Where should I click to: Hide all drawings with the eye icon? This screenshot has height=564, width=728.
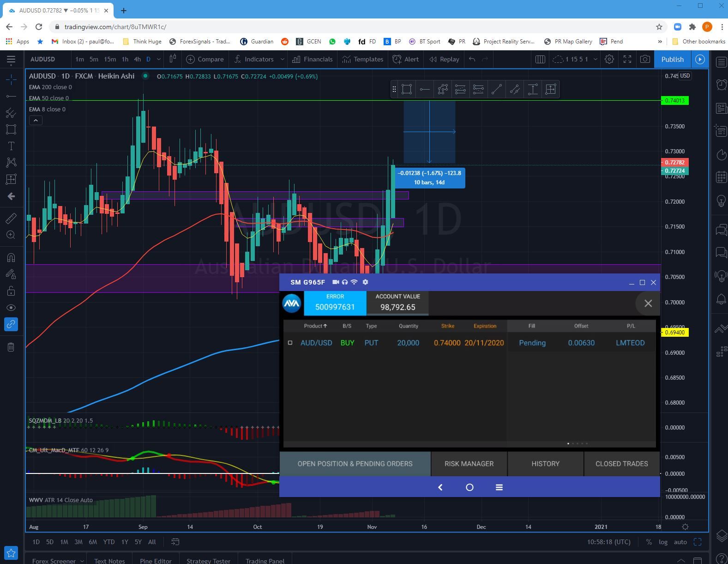pyautogui.click(x=11, y=308)
